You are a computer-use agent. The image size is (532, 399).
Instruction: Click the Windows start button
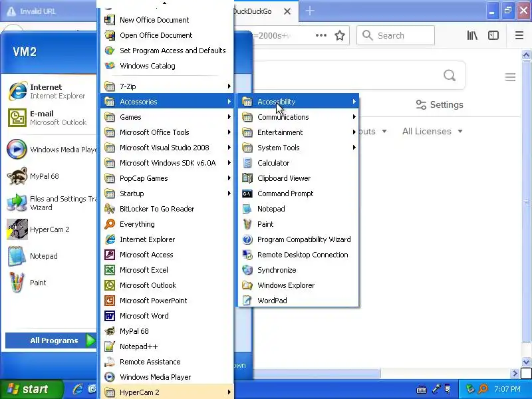pos(31,389)
